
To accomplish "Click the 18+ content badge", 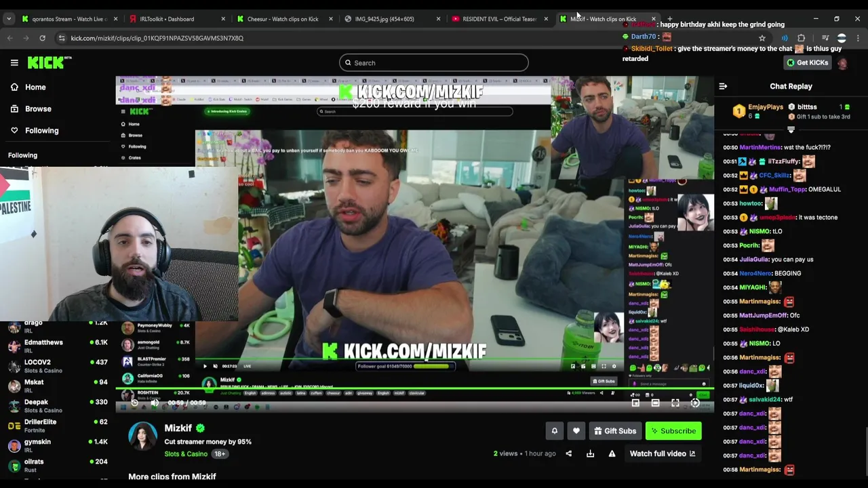I will (x=220, y=454).
